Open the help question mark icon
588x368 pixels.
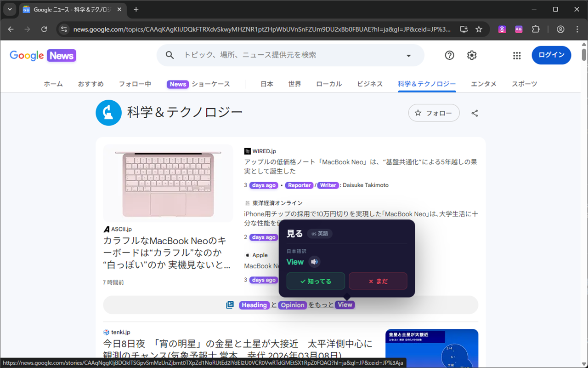point(449,55)
